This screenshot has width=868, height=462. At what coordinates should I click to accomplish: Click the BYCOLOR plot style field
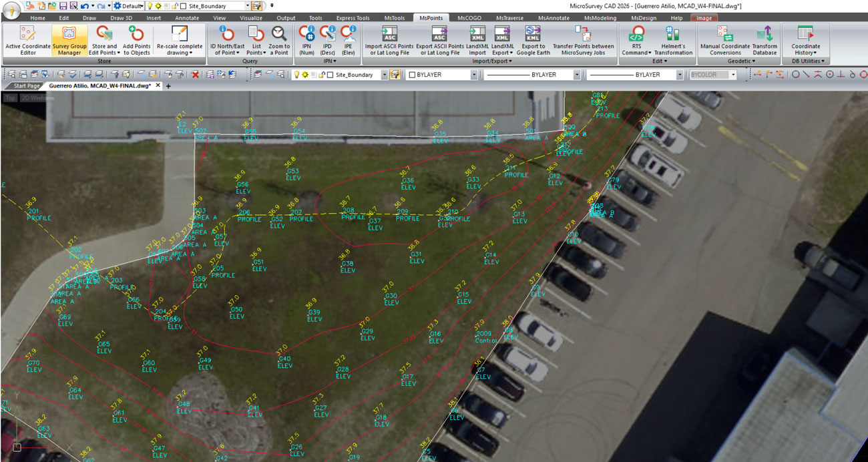713,75
